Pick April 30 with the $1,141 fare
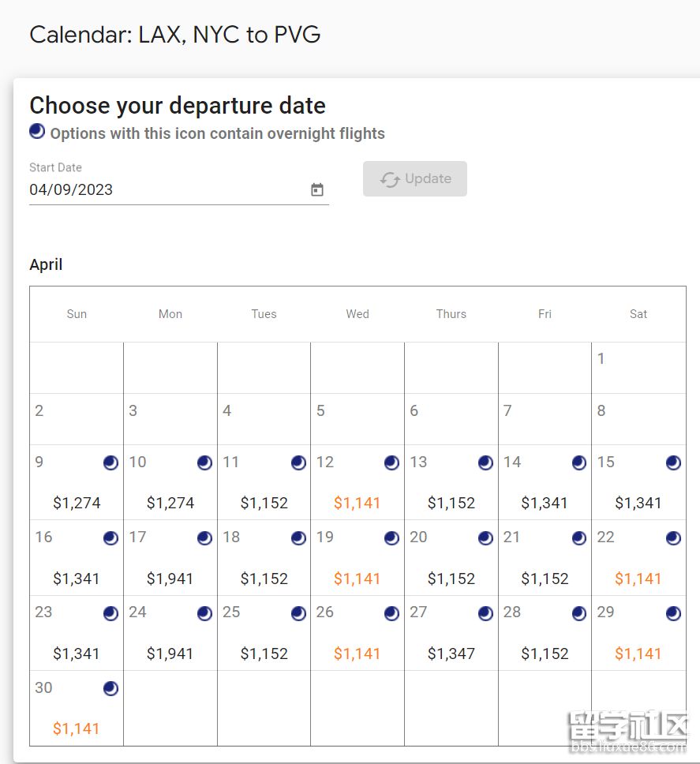Viewport: 700px width, 764px height. (77, 728)
